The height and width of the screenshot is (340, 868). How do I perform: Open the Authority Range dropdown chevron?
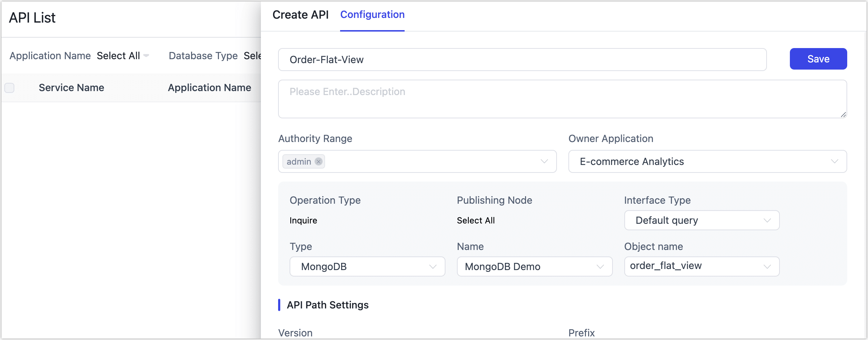click(x=544, y=161)
